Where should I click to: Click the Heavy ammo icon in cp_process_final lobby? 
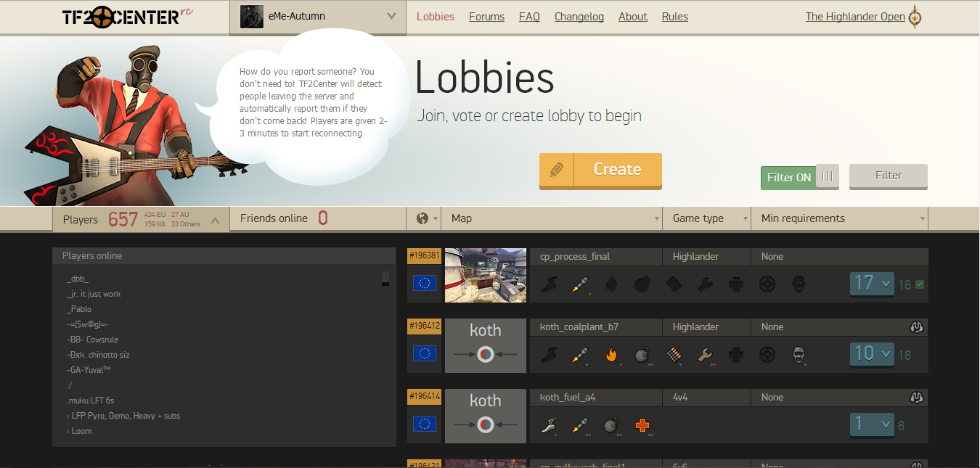click(x=674, y=284)
